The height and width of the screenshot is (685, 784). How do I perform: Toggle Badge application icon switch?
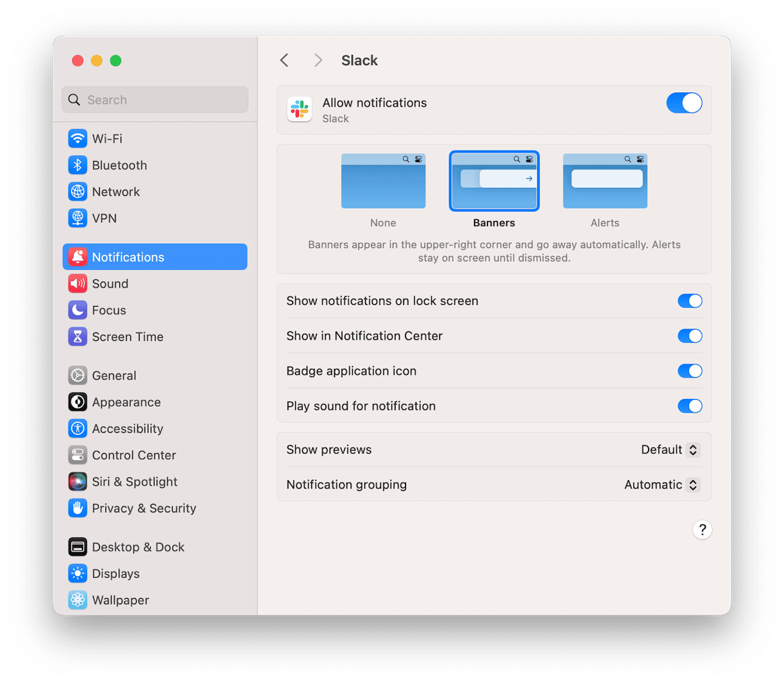[x=690, y=371]
